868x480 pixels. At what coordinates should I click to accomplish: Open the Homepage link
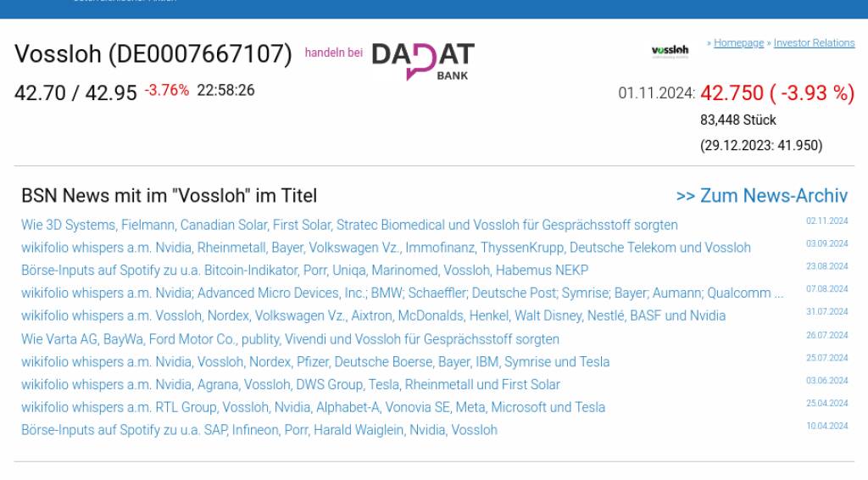point(738,43)
